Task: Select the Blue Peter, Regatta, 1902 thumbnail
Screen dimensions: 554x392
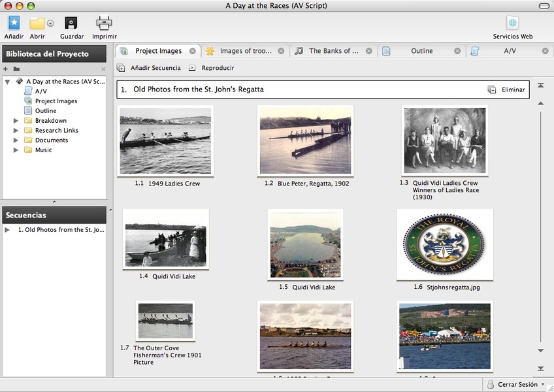Action: [x=305, y=141]
